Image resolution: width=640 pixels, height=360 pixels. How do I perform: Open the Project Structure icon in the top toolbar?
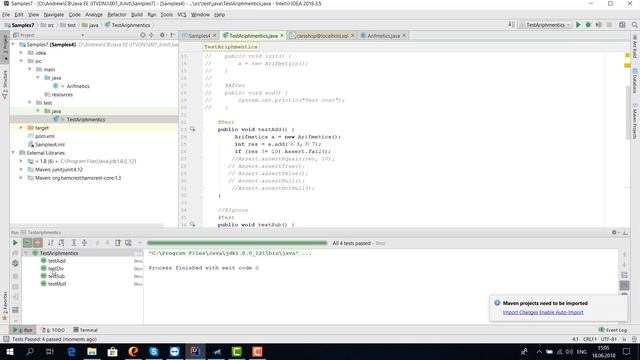pos(622,25)
